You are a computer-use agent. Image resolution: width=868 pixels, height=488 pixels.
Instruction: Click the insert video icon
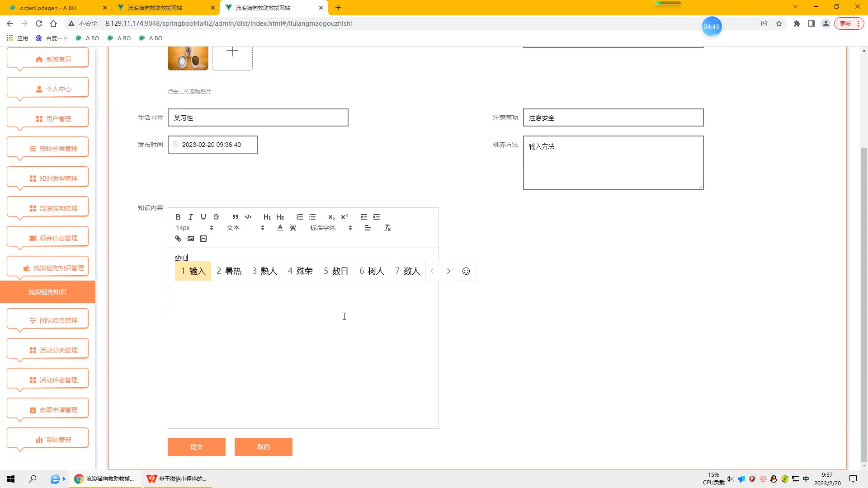point(203,239)
